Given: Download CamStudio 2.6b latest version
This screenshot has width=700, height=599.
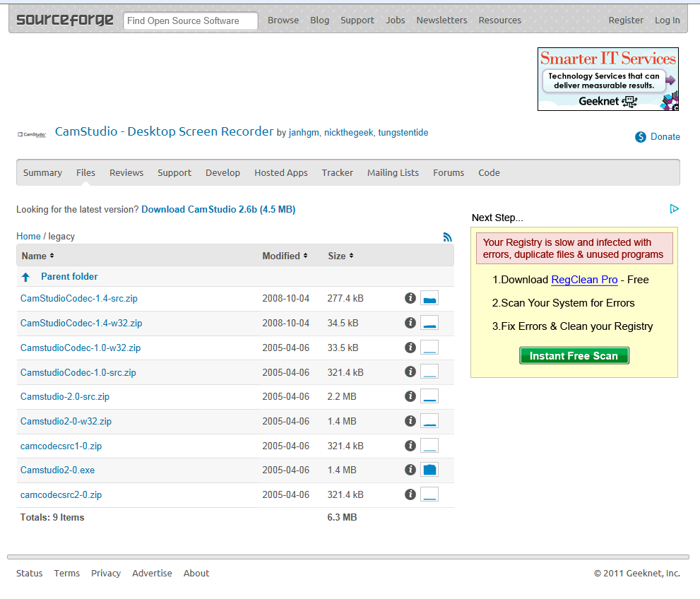Looking at the screenshot, I should coord(218,209).
